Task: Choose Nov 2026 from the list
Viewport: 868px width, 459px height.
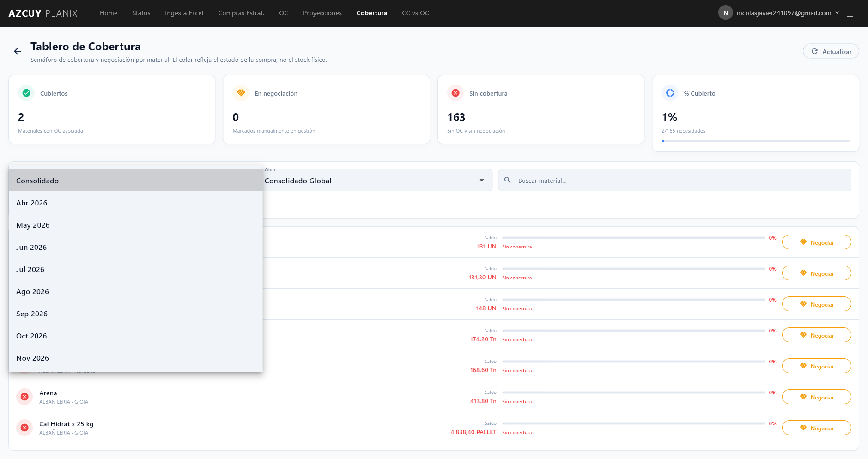Action: coord(136,358)
